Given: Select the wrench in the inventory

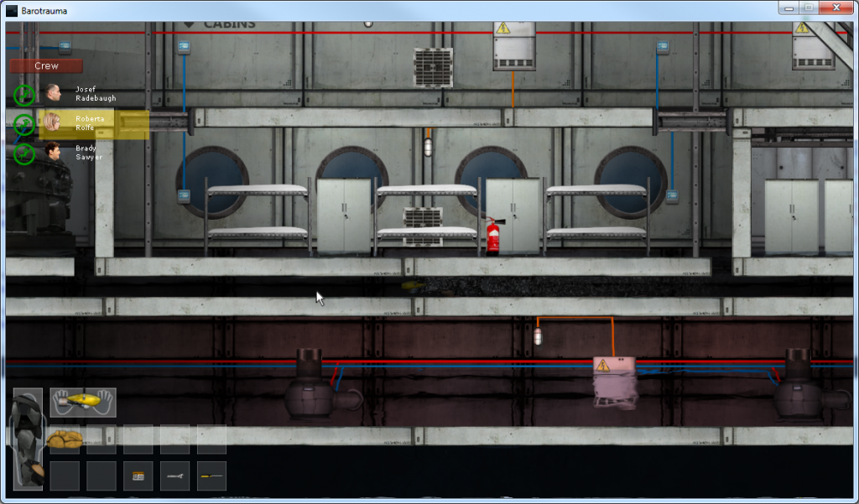Looking at the screenshot, I should point(175,475).
